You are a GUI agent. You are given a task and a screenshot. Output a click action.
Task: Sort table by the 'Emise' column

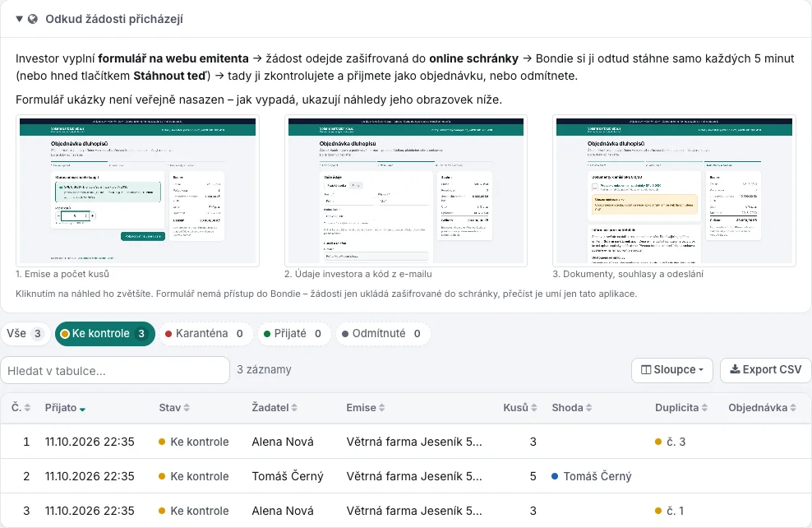click(366, 408)
